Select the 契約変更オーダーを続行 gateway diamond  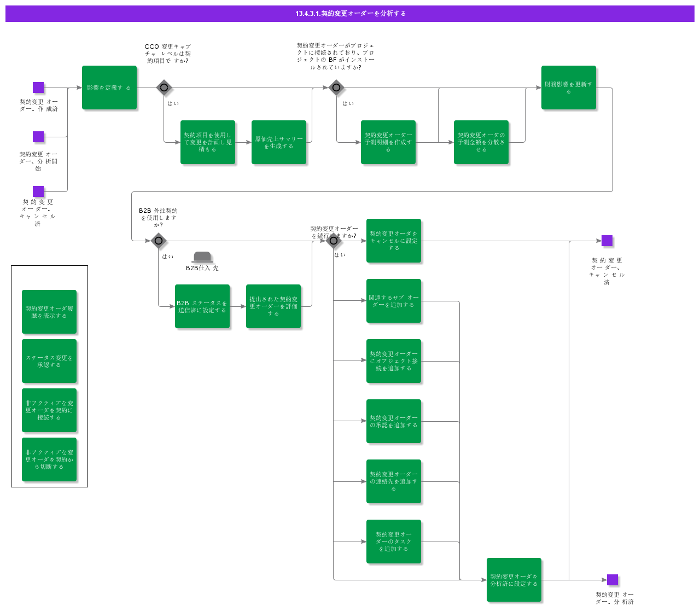tap(334, 241)
